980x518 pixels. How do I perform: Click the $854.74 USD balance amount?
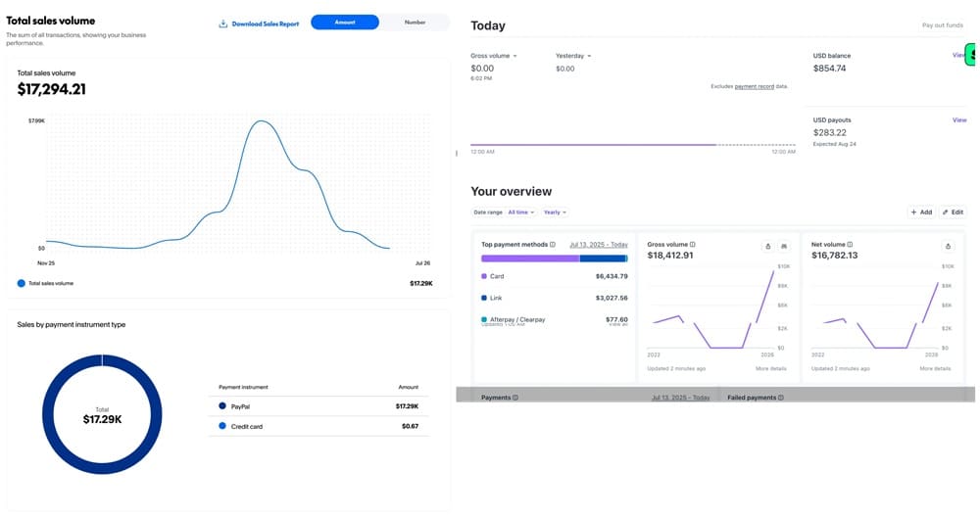(x=829, y=69)
